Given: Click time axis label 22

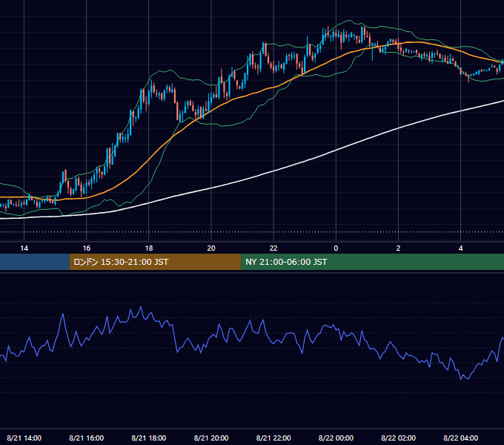Looking at the screenshot, I should click(273, 248).
